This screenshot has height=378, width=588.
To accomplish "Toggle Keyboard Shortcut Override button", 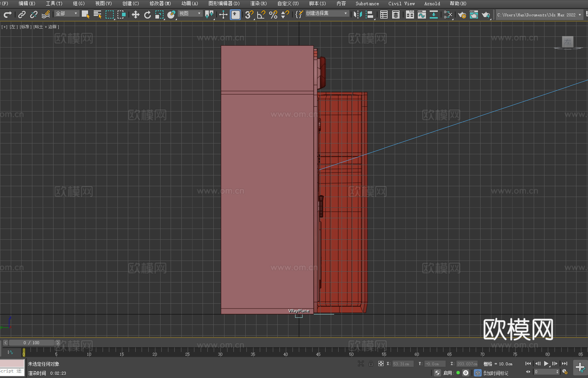I will click(235, 14).
